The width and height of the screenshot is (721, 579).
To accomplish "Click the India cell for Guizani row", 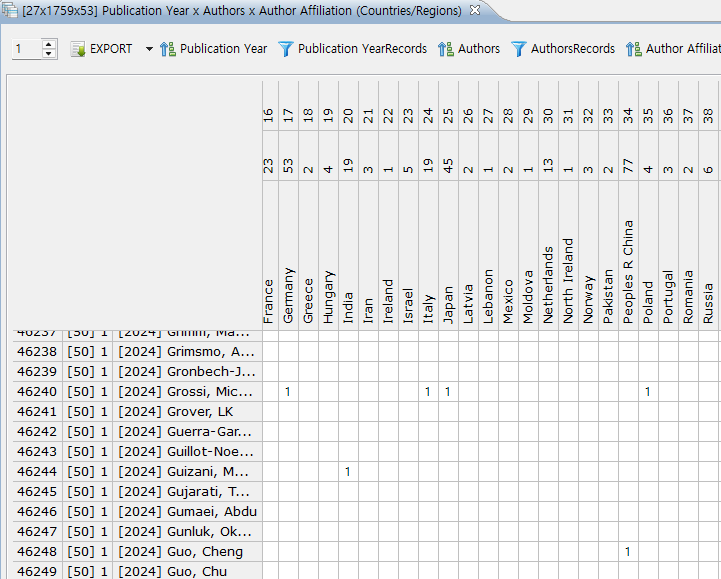I will 348,471.
